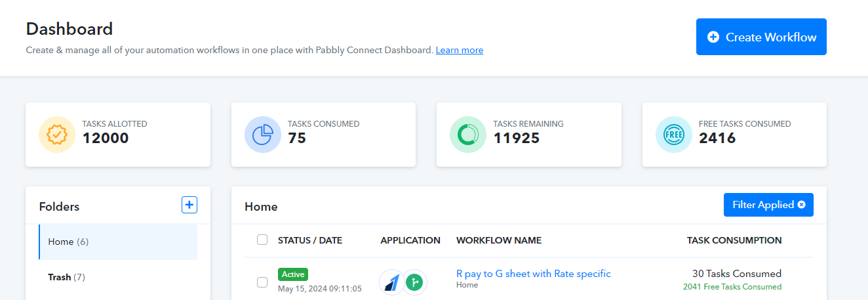The height and width of the screenshot is (300, 868).
Task: Click the Folders panel heading
Action: click(x=59, y=207)
